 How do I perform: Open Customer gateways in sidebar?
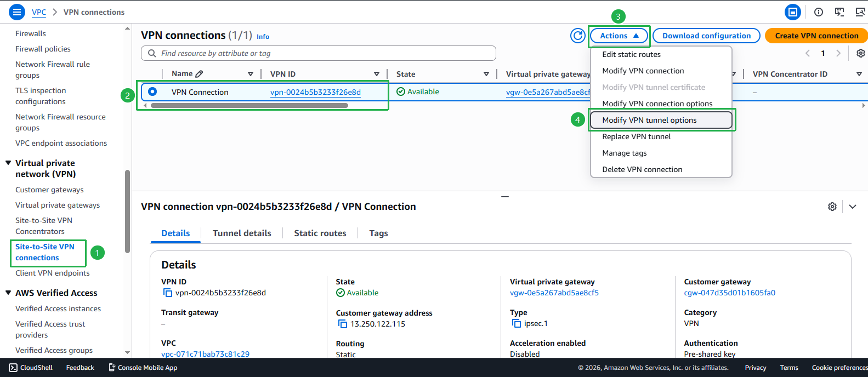pos(49,190)
